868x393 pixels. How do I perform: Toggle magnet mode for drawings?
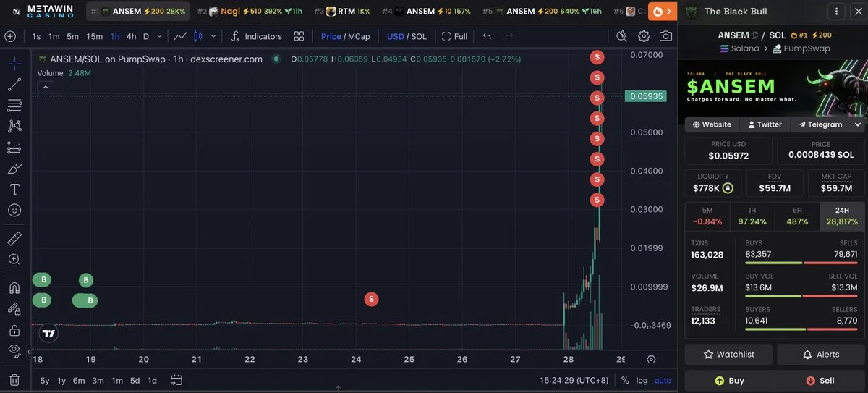click(x=14, y=287)
